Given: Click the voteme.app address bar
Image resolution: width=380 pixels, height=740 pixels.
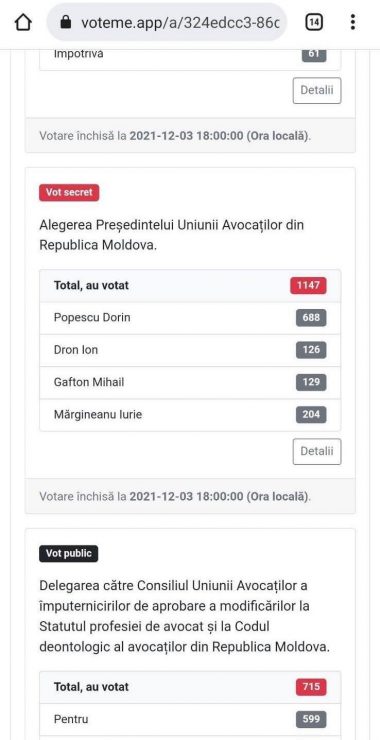Looking at the screenshot, I should click(166, 22).
